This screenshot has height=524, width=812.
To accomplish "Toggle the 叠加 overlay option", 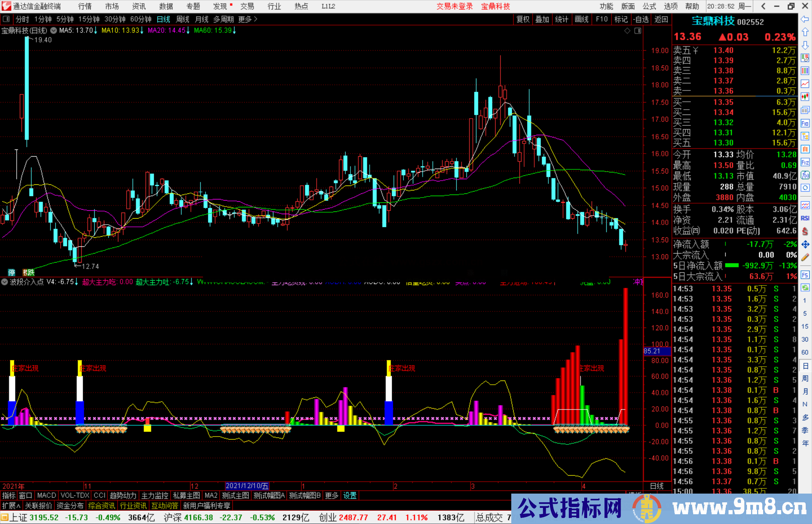I will pos(542,19).
